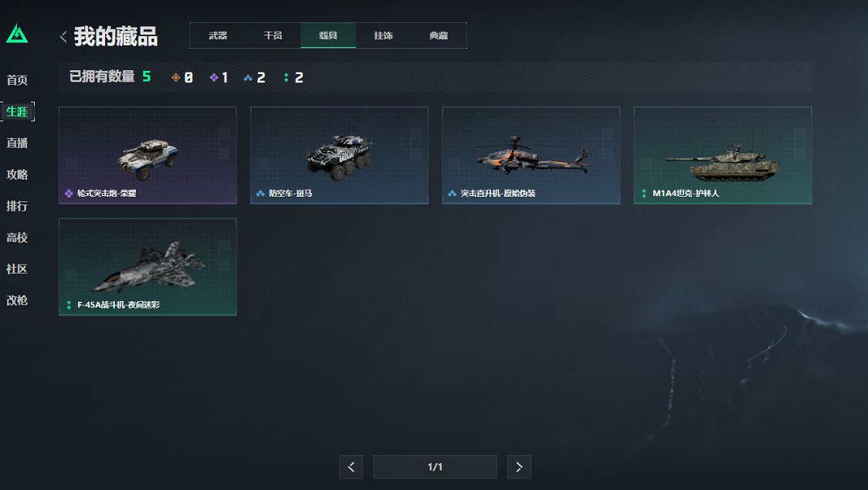Select the 突击直升机 helicopter card
Screen dimensions: 868x490
tap(531, 155)
